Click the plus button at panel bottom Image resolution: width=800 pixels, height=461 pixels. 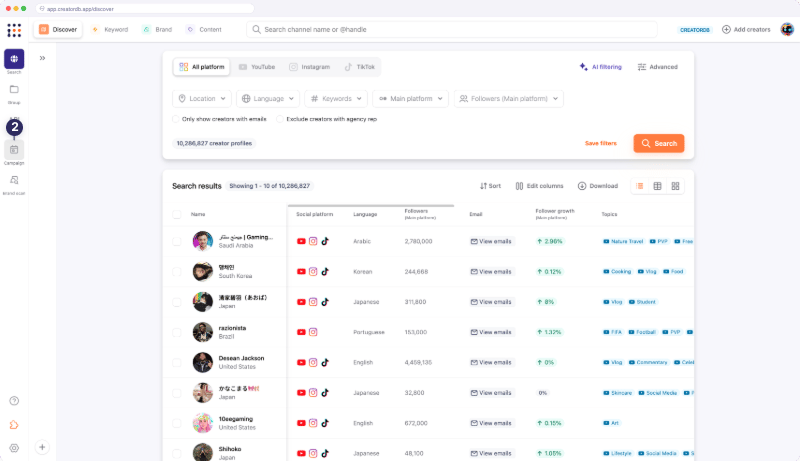pos(42,447)
